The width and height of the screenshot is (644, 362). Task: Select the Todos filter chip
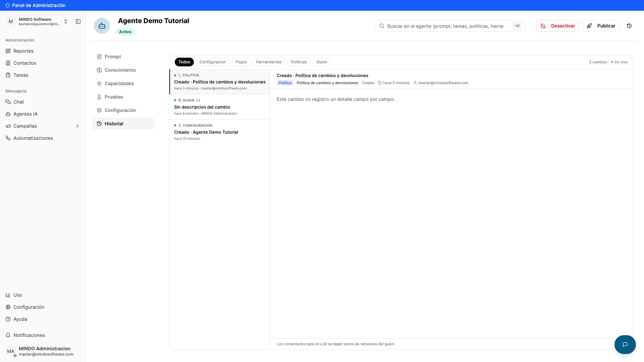[x=184, y=62]
